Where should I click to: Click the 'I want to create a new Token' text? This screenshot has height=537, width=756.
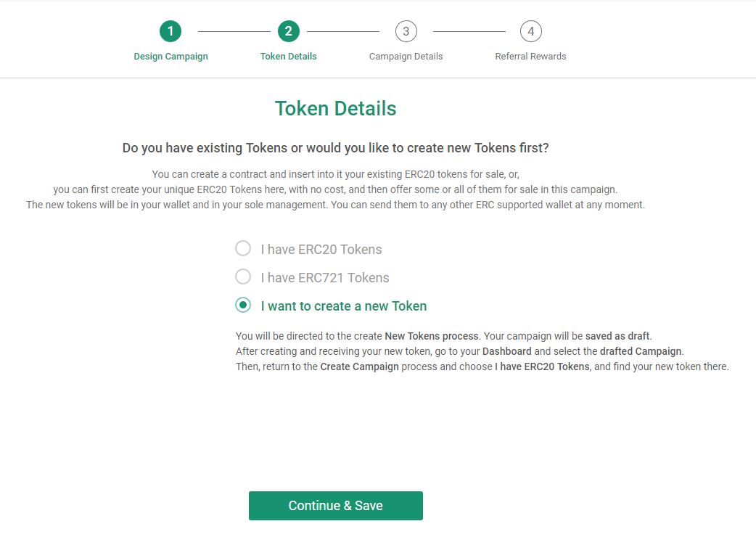pos(344,306)
